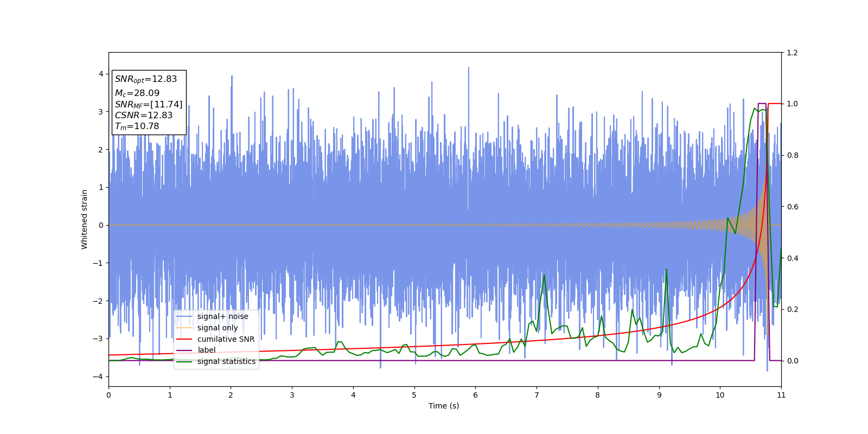Click the CSNR=12.83 annotation
This screenshot has height=434, width=868.
point(144,115)
